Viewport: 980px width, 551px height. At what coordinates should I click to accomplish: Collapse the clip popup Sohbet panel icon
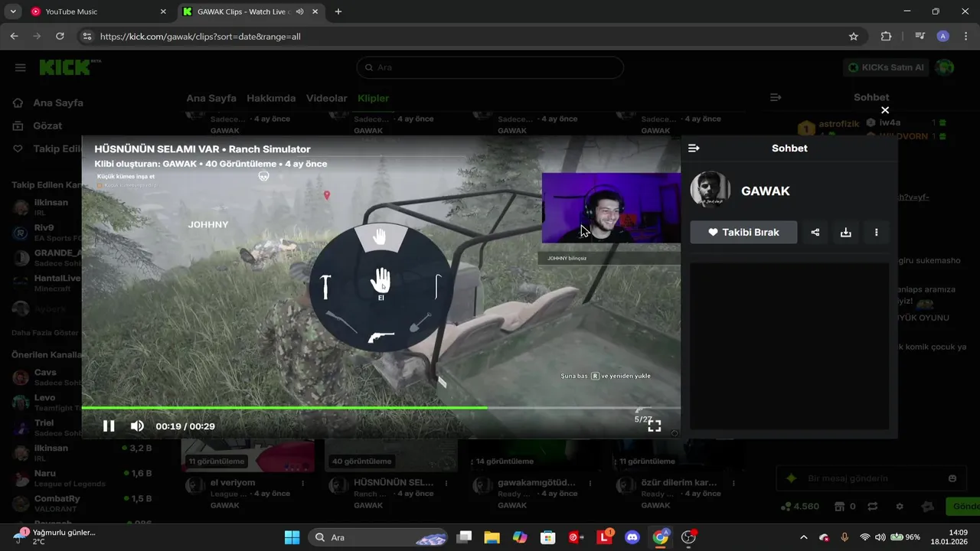(694, 148)
